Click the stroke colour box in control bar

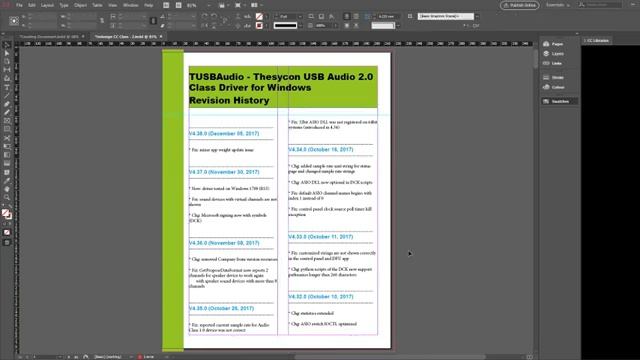(259, 25)
